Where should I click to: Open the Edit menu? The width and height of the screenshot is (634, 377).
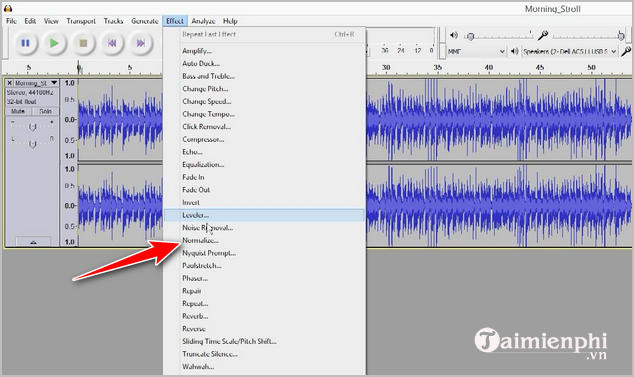click(x=30, y=21)
